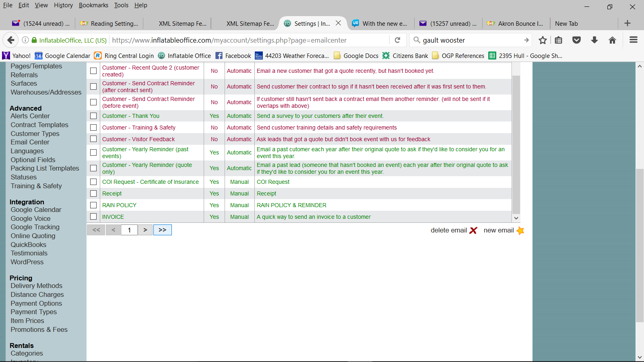644x362 pixels.
Task: Open the Customer - Visitor Feedback email
Action: coord(138,139)
